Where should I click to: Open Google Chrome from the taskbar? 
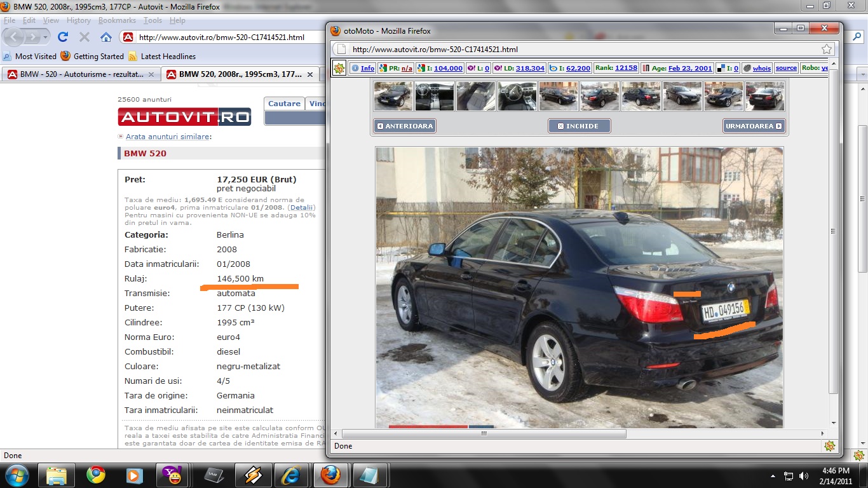click(96, 475)
